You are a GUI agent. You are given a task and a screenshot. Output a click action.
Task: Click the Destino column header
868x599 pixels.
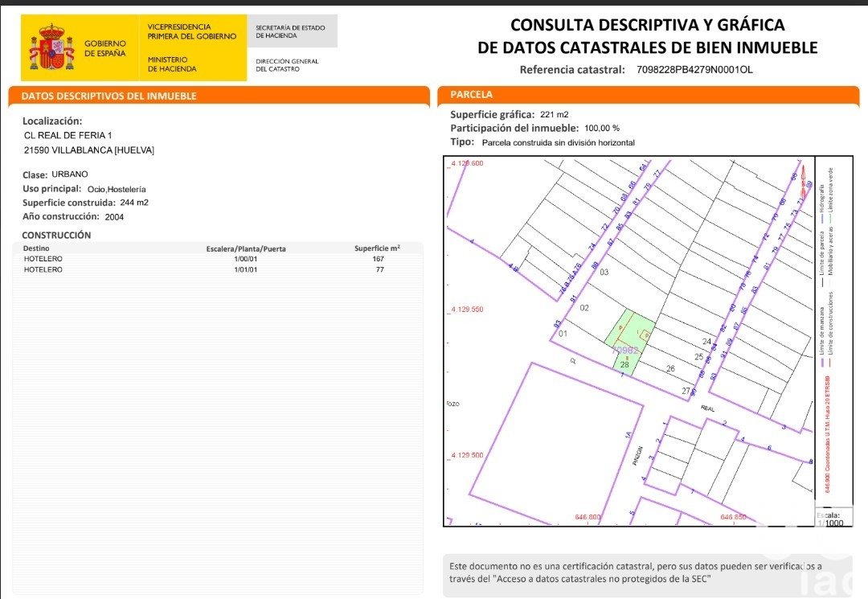[36, 248]
